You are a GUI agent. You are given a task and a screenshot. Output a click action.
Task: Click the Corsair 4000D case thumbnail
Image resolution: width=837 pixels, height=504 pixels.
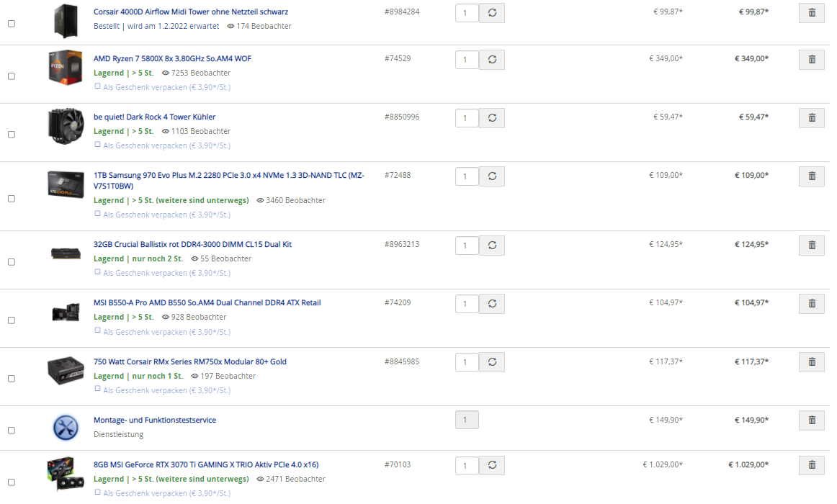(66, 21)
